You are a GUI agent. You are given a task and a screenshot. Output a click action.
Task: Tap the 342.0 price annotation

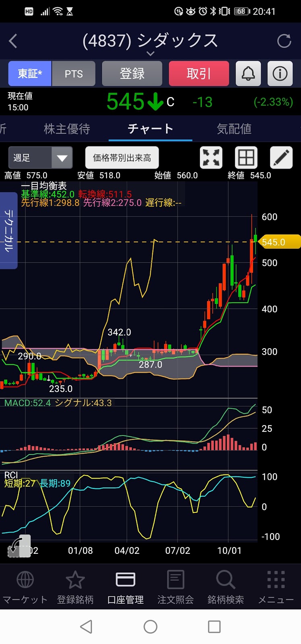(119, 332)
